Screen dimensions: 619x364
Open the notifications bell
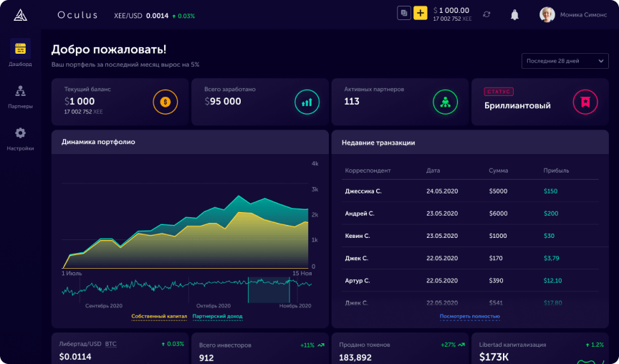(514, 15)
